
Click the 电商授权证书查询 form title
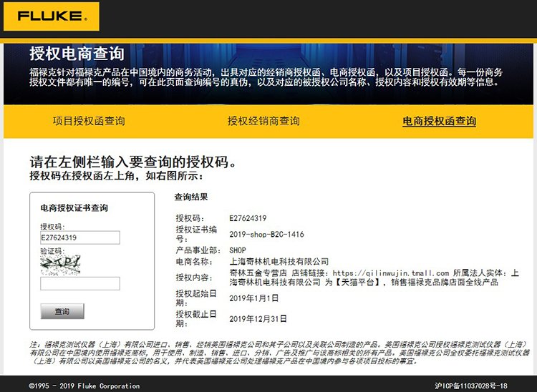[74, 208]
